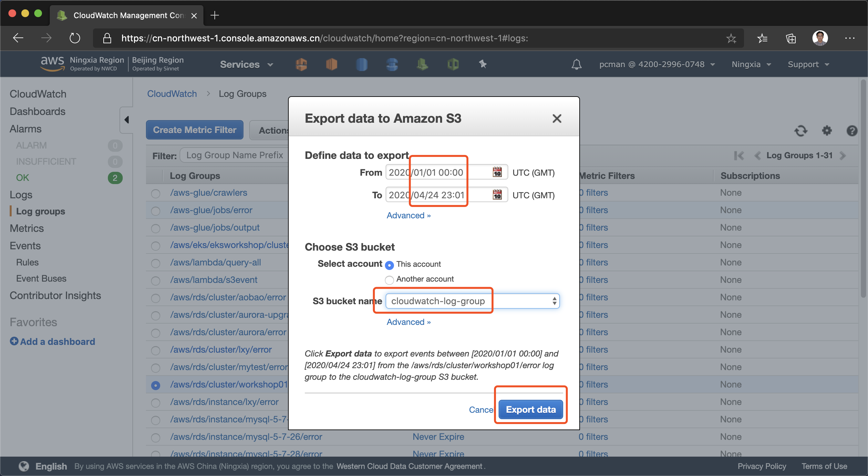Click Advanced link under the date fields
This screenshot has width=868, height=476.
[x=408, y=215]
